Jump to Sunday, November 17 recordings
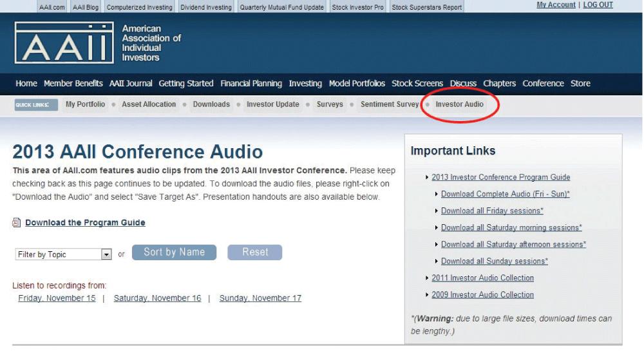The width and height of the screenshot is (644, 353). click(260, 298)
